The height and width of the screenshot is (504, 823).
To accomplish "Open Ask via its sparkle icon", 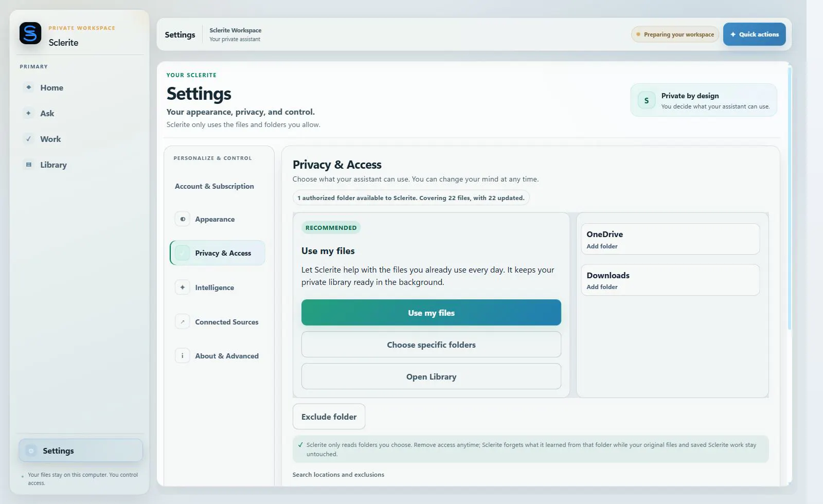I will pos(29,113).
